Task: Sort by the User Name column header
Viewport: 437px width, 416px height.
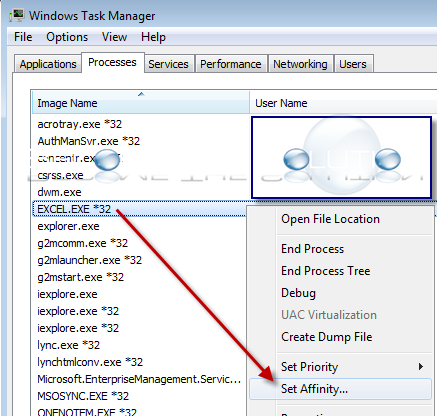Action: tap(343, 103)
